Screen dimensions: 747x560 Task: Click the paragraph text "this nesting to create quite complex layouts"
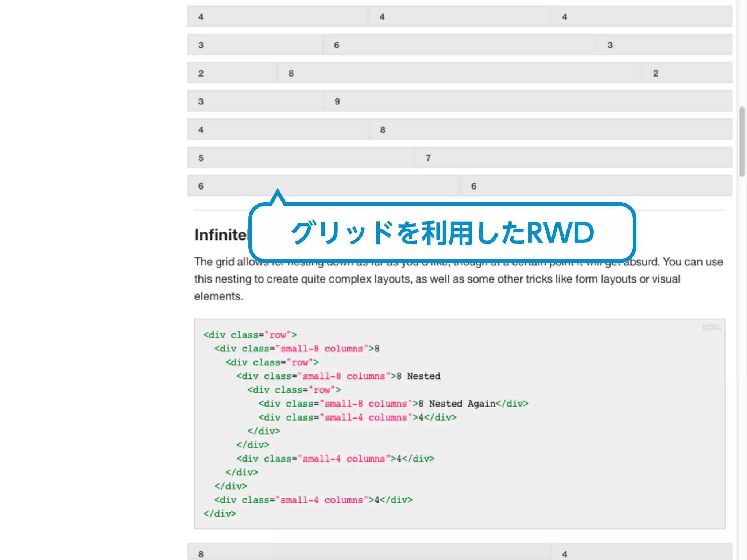coord(303,279)
